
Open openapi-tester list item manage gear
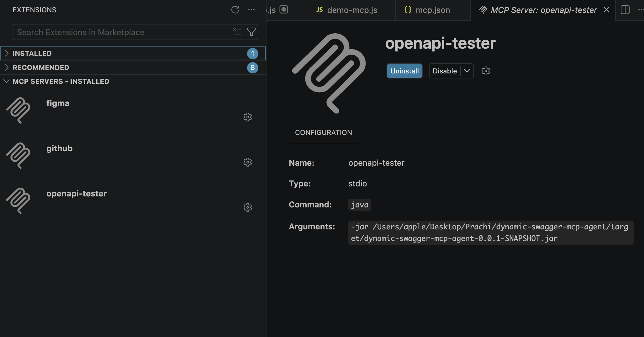(x=248, y=207)
